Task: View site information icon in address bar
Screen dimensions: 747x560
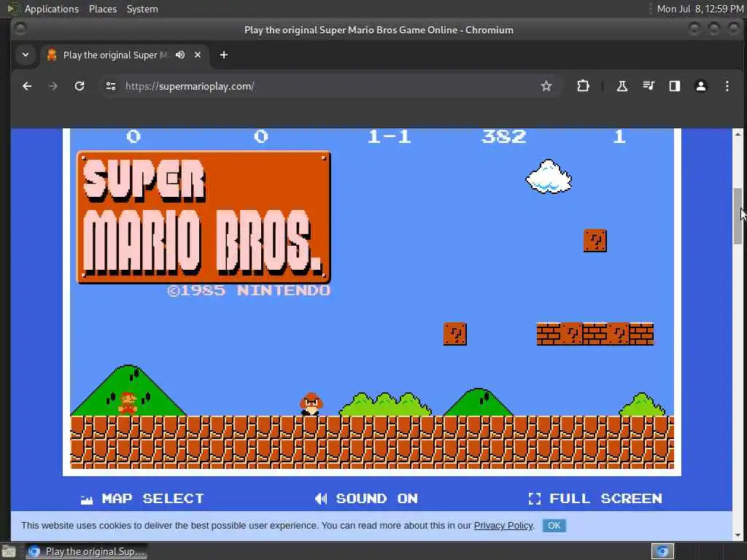Action: pyautogui.click(x=111, y=86)
